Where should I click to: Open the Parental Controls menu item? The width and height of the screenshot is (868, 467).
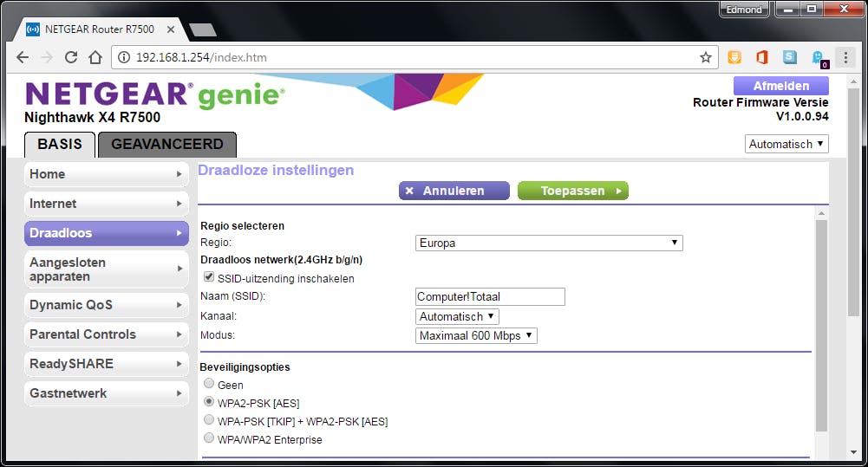(x=107, y=334)
